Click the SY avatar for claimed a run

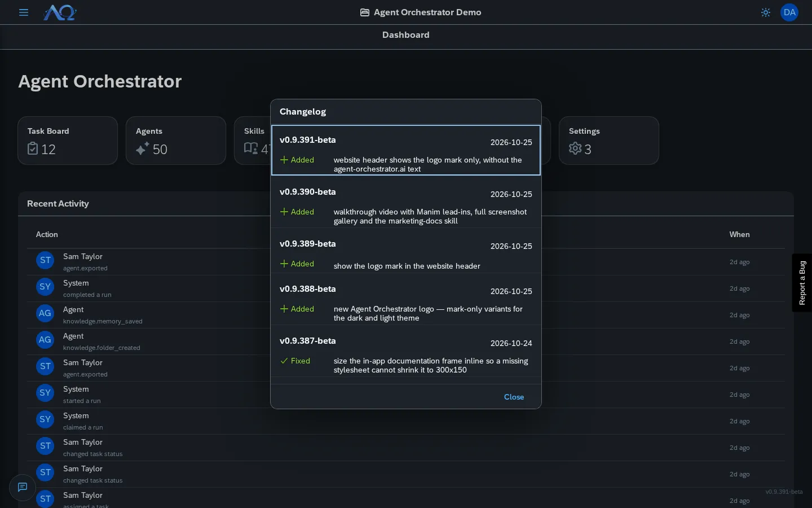(x=45, y=419)
